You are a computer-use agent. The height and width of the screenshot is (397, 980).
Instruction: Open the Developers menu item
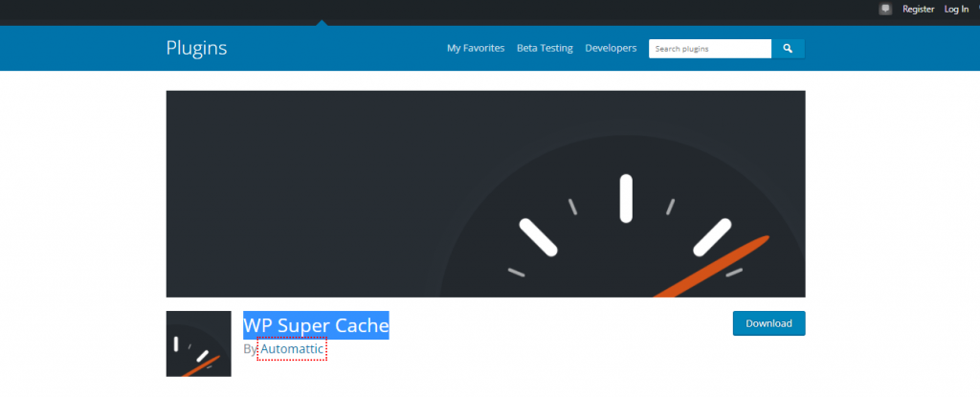[x=611, y=48]
